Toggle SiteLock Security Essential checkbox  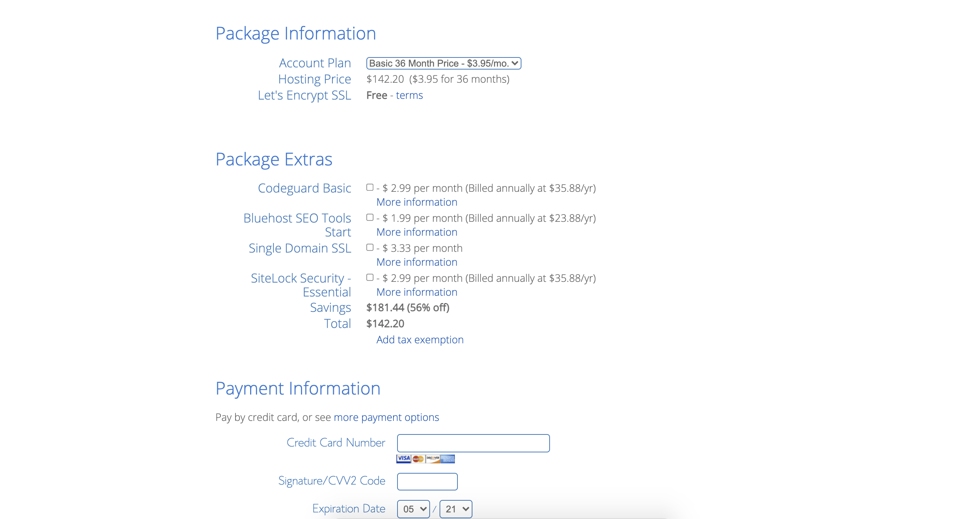370,277
